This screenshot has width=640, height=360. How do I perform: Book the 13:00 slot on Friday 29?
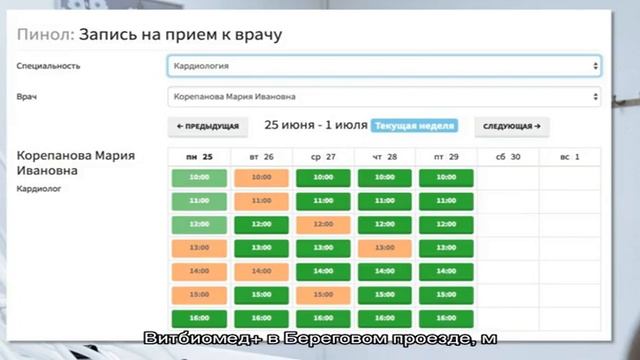pos(446,248)
